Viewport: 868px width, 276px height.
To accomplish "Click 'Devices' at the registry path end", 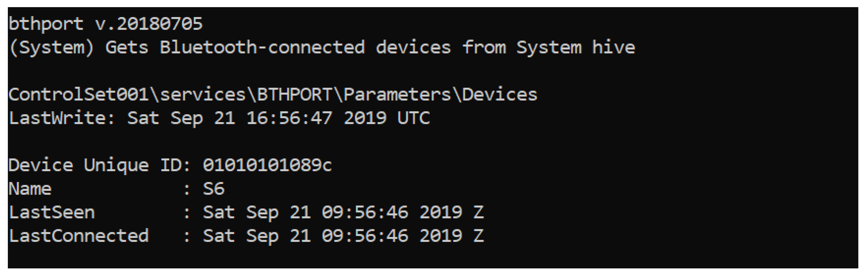I will pyautogui.click(x=500, y=95).
